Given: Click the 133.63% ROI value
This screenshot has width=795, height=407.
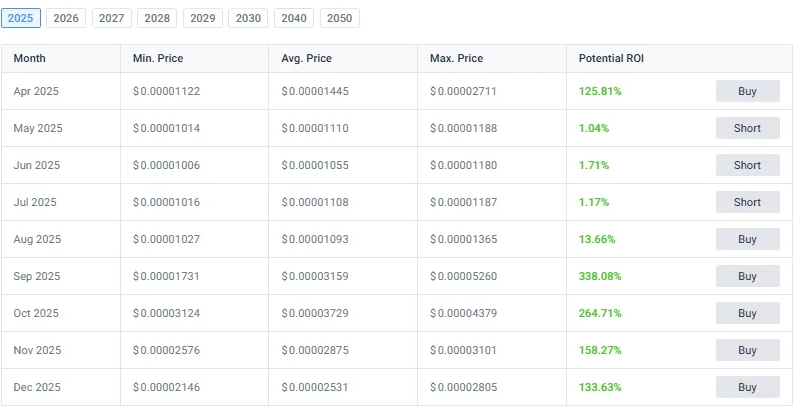Looking at the screenshot, I should tap(600, 387).
